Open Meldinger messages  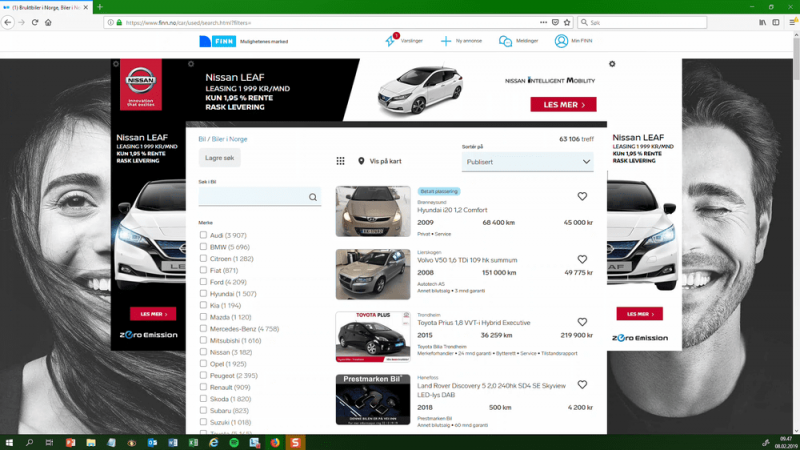point(518,41)
